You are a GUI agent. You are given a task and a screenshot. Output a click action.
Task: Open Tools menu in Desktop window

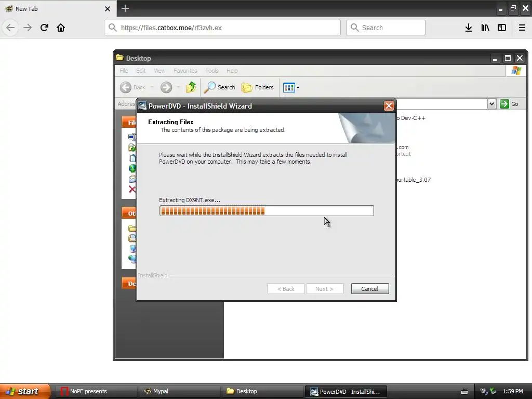[212, 71]
